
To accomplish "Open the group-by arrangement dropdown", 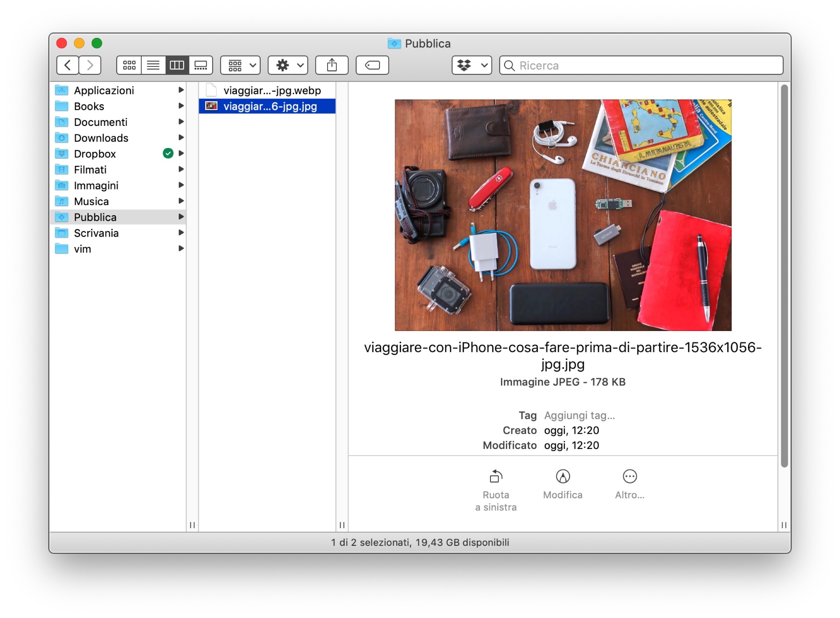I will coord(240,65).
